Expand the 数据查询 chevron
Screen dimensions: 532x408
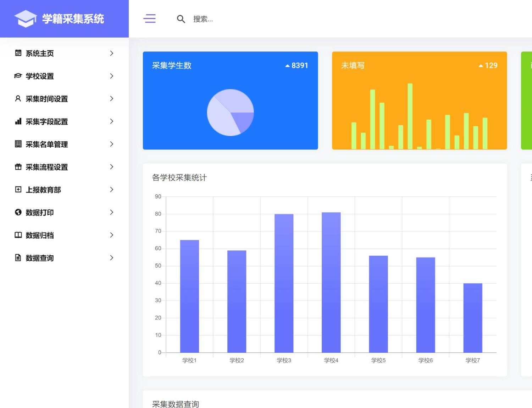[112, 258]
